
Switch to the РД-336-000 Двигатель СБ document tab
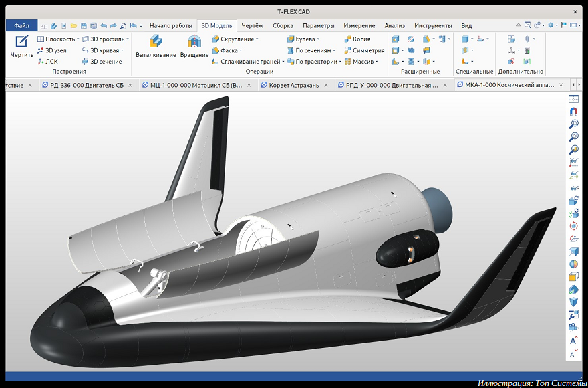87,85
